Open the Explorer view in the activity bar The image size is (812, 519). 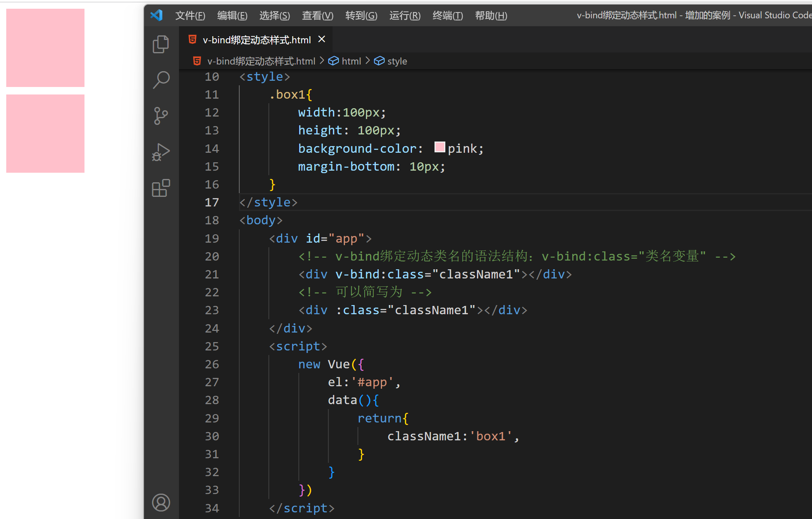161,44
